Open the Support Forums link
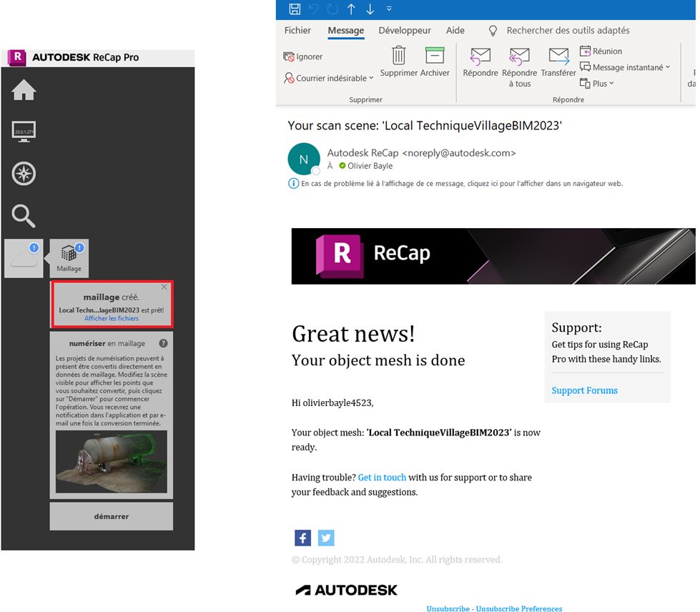Image resolution: width=700 pixels, height=612 pixels. pos(584,390)
